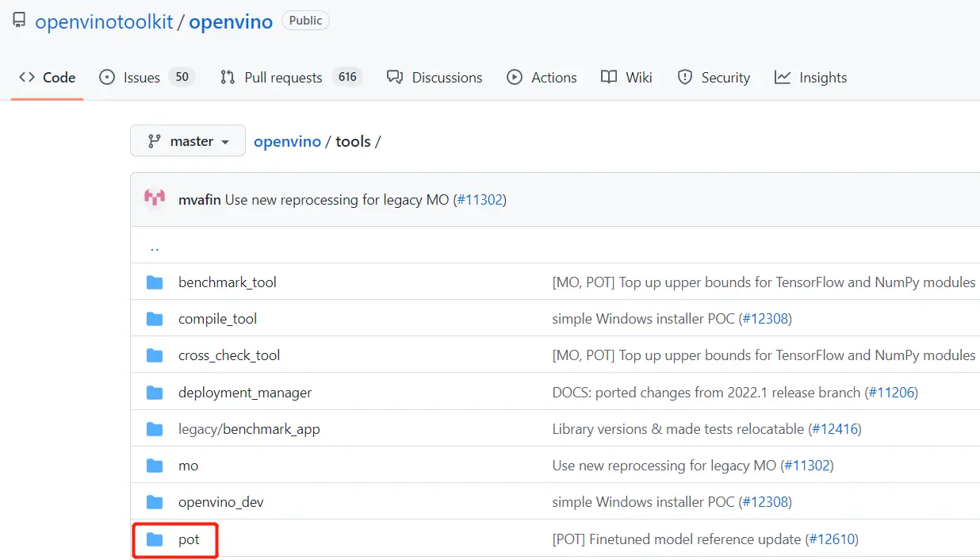Open cross_check_tool's commit message link
Viewport: 980px width, 560px height.
(764, 355)
